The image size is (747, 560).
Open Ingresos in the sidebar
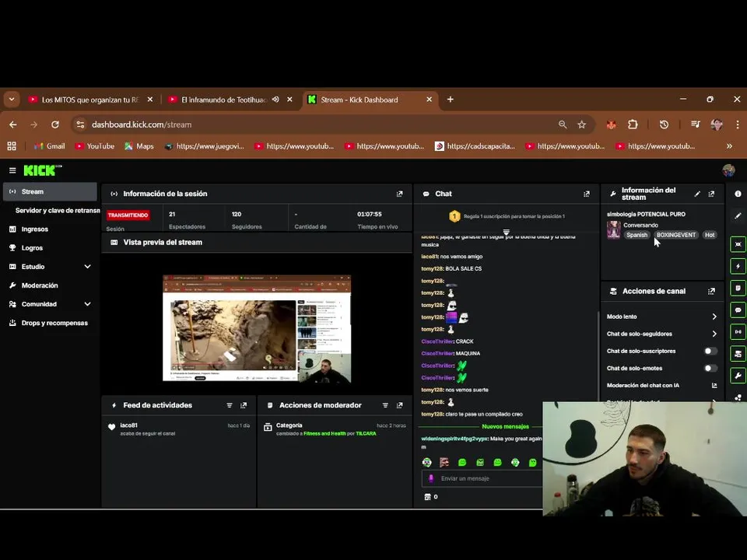(x=35, y=229)
